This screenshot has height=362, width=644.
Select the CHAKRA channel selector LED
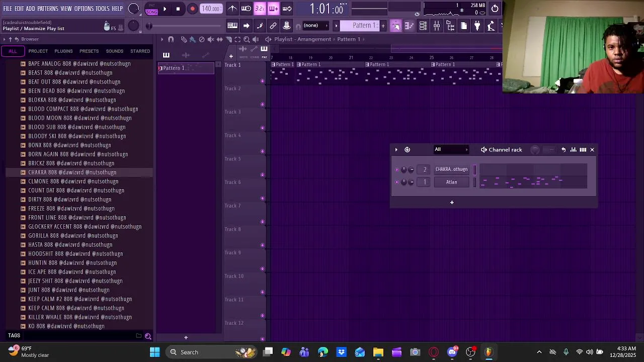click(474, 169)
